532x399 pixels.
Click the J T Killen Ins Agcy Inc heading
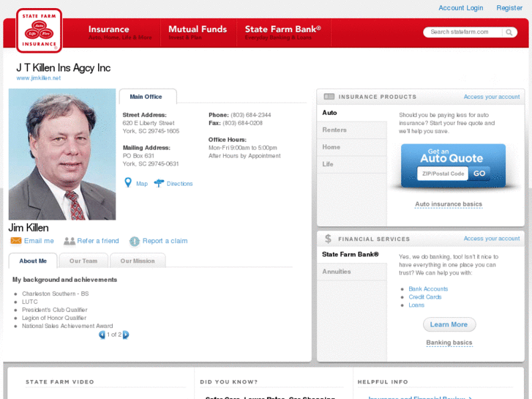coord(64,68)
